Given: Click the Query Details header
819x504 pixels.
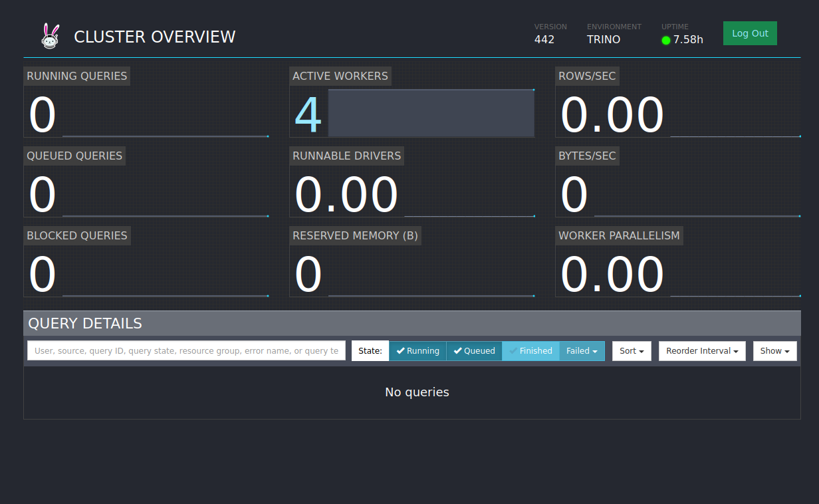Looking at the screenshot, I should pyautogui.click(x=85, y=324).
